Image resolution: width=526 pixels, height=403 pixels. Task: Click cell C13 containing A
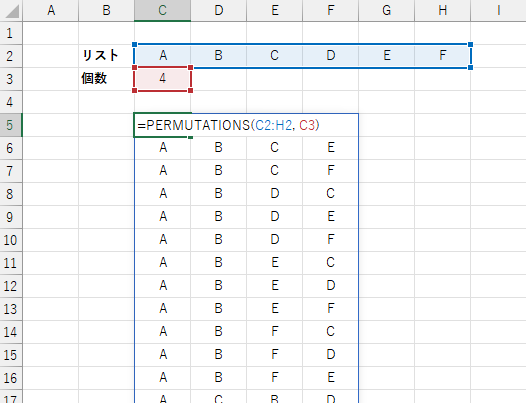162,309
